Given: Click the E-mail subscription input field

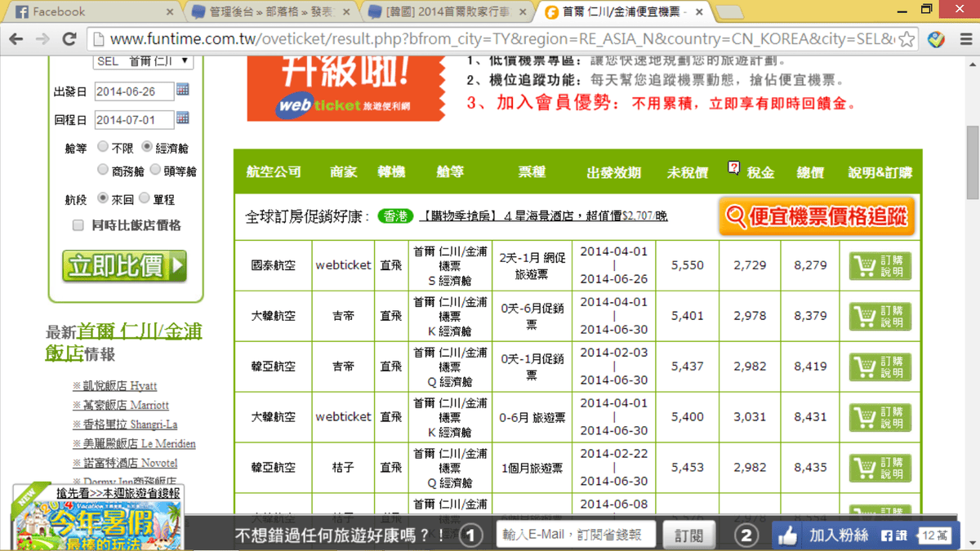Looking at the screenshot, I should click(x=575, y=535).
